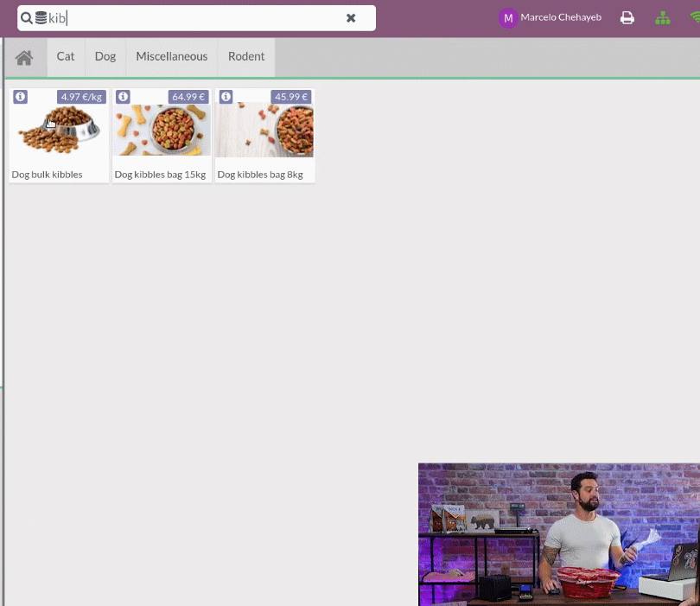This screenshot has width=700, height=606.
Task: Click the 4.97 €/kg price tag
Action: (81, 97)
